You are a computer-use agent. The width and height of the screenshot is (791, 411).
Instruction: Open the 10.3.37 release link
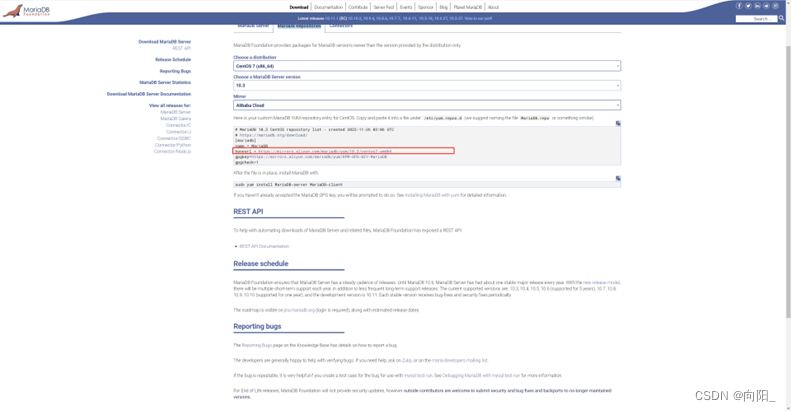456,19
